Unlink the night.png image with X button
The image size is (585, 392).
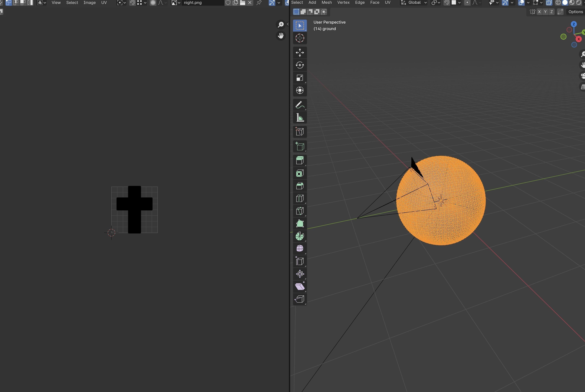tap(250, 3)
